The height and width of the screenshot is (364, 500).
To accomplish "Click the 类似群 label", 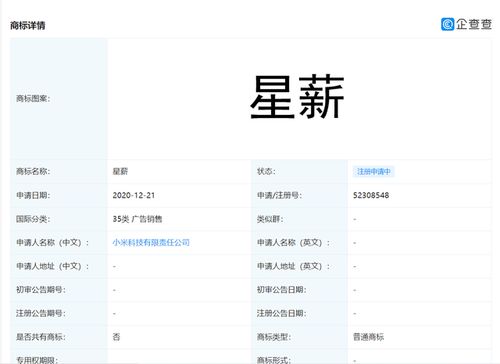I will point(270,219).
